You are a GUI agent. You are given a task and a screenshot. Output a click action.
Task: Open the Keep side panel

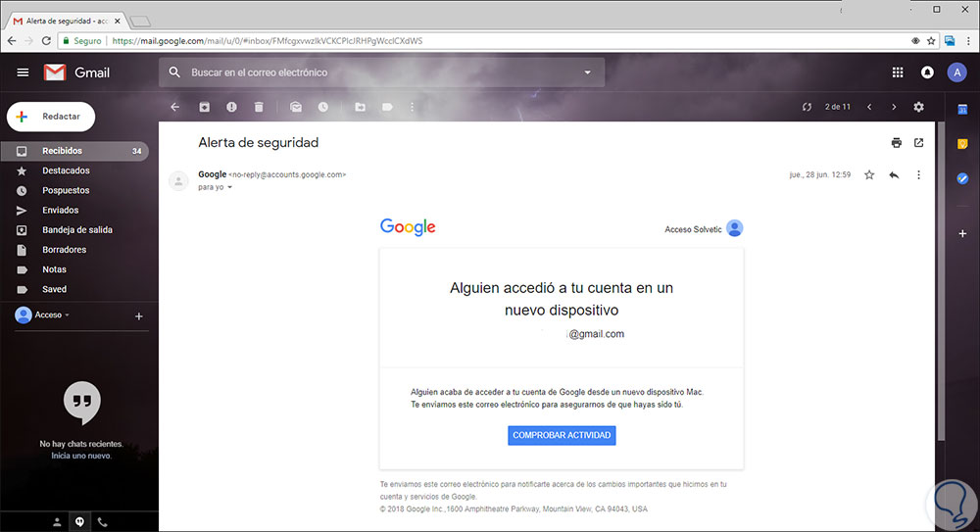[962, 144]
